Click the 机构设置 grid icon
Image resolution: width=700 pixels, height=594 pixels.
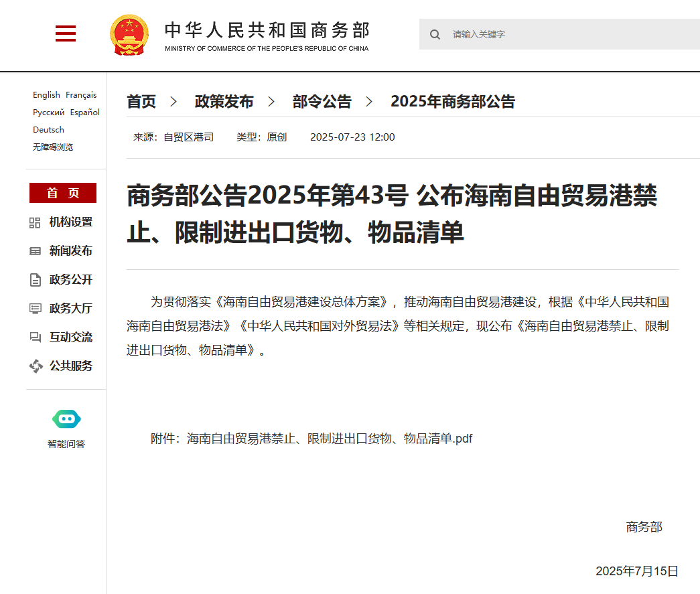tap(35, 222)
